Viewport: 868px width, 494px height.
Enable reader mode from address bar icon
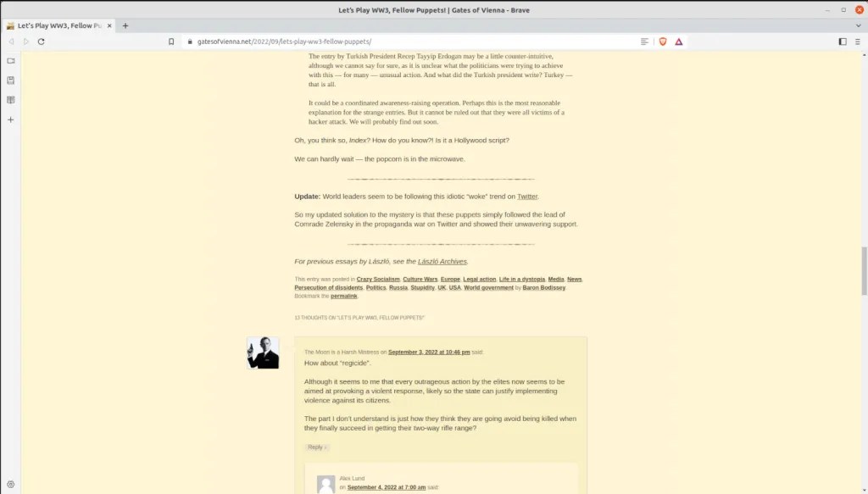tap(645, 42)
